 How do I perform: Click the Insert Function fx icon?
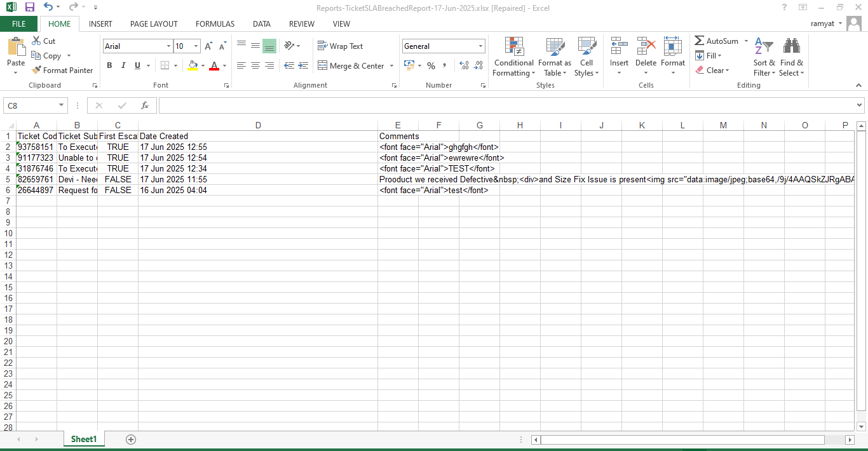pyautogui.click(x=145, y=105)
